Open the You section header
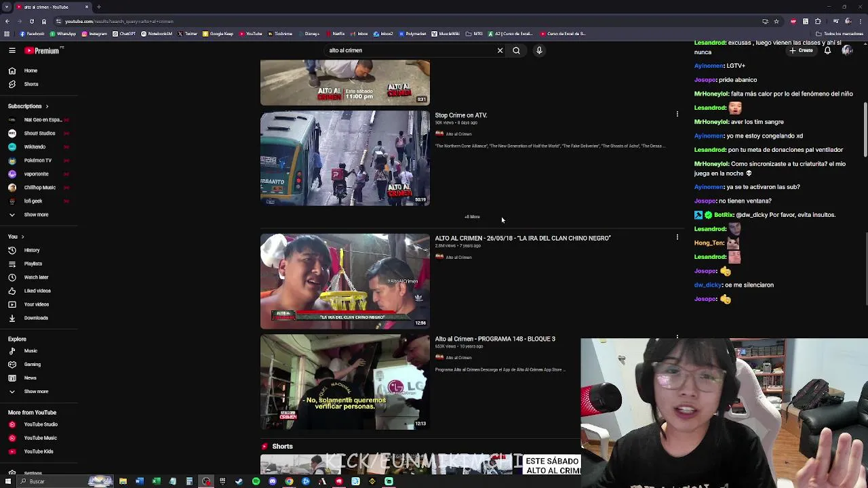 click(x=16, y=237)
